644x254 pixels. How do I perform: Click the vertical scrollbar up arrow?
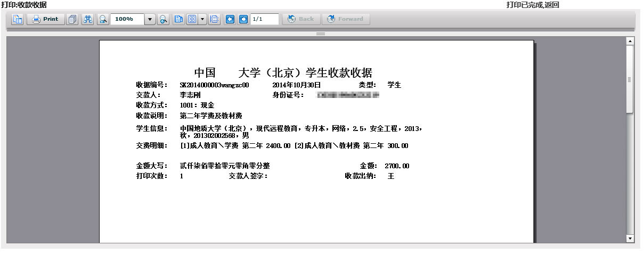tap(630, 41)
